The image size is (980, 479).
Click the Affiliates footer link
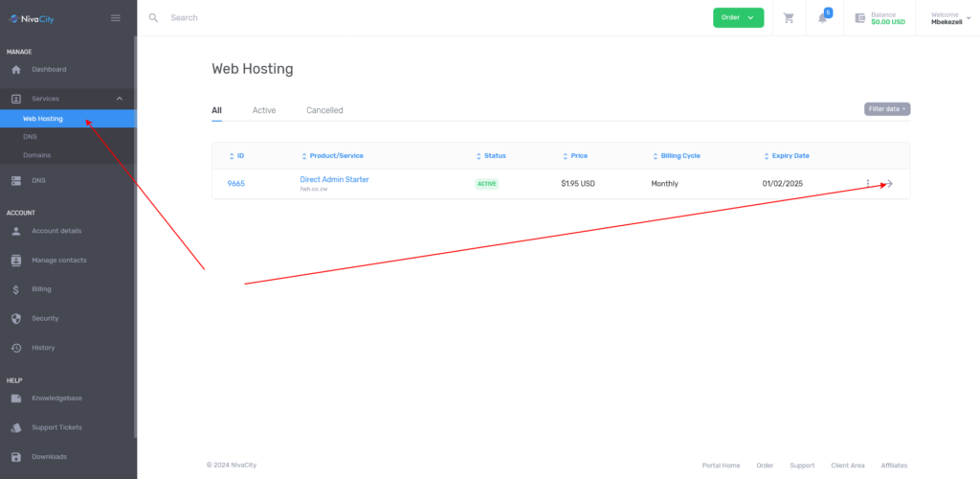click(894, 466)
